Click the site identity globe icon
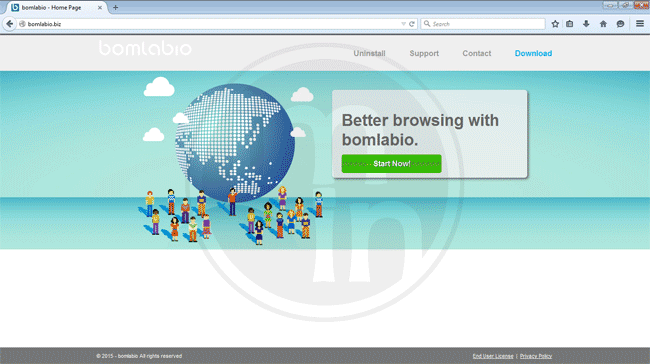This screenshot has width=650, height=364. click(22, 24)
